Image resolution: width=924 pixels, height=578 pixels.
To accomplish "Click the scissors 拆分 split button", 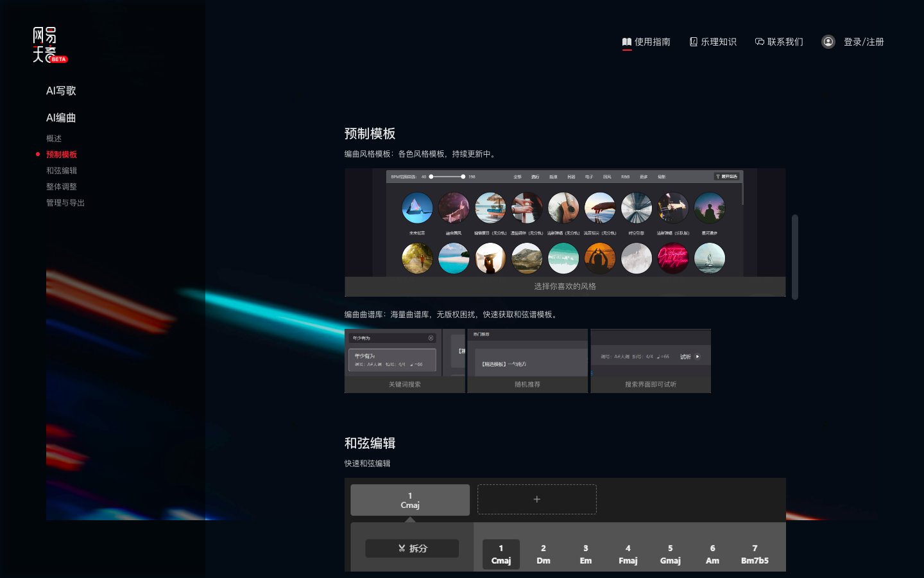I will 412,548.
